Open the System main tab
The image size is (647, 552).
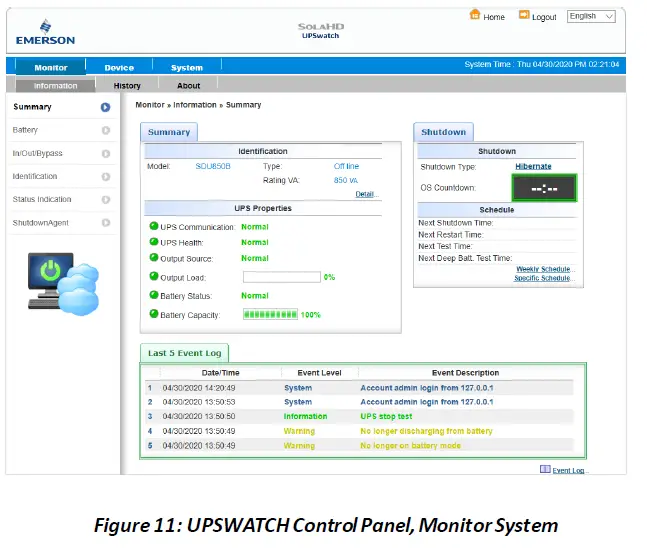(187, 68)
